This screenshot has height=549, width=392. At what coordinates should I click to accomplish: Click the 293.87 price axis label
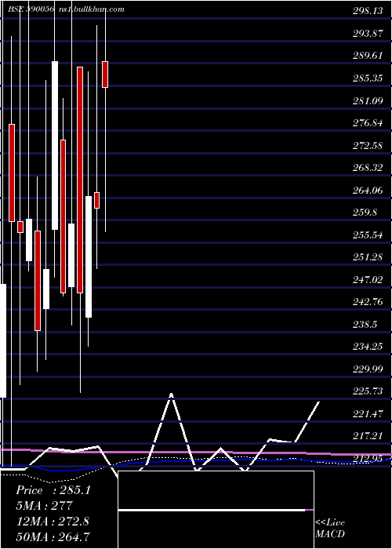368,34
